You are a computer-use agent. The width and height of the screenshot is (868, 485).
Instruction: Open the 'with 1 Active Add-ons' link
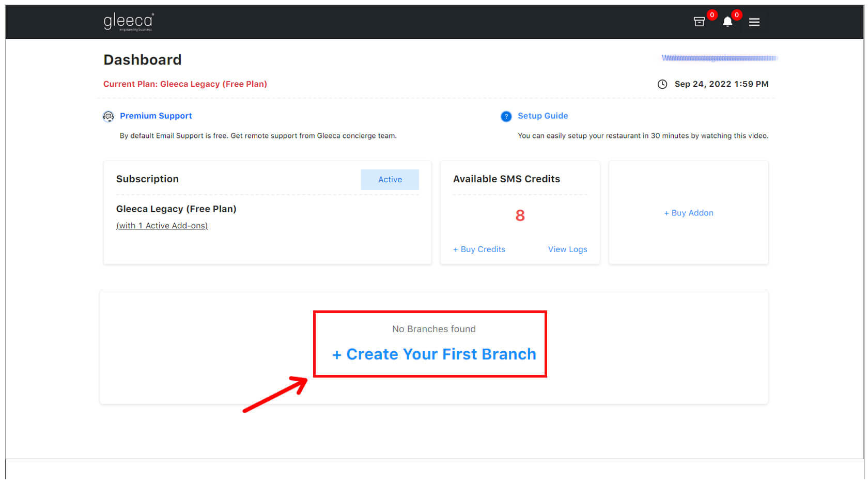(162, 226)
